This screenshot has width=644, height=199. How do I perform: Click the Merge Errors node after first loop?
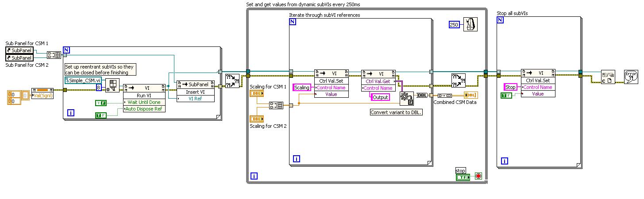pyautogui.click(x=232, y=81)
